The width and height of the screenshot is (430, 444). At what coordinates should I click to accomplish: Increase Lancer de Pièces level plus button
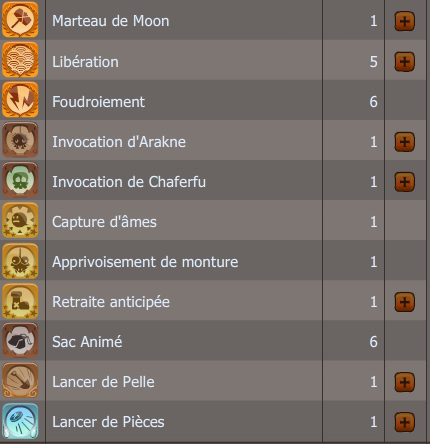tap(405, 422)
